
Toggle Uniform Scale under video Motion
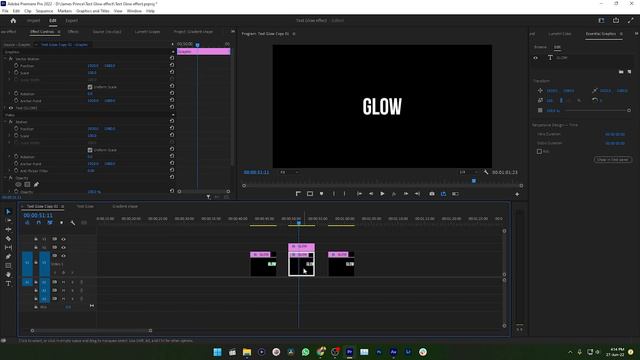[90, 150]
